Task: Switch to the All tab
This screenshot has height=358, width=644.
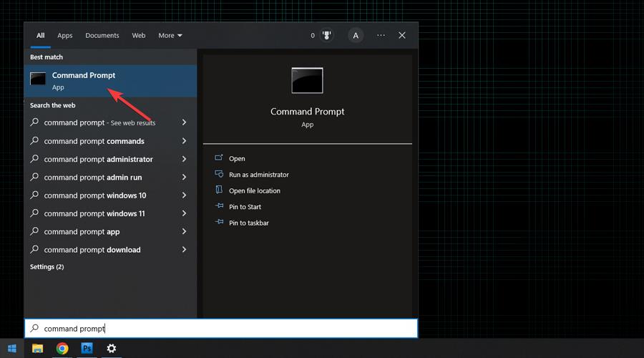Action: coord(40,35)
